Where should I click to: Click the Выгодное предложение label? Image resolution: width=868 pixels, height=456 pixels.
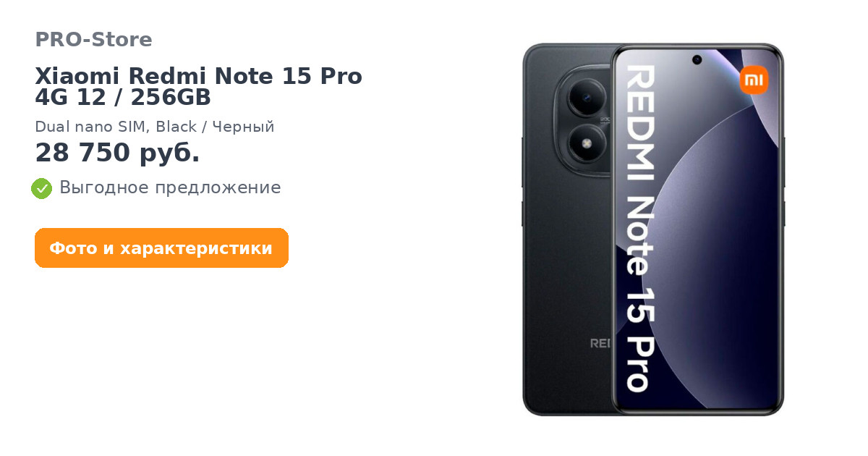[x=170, y=187]
